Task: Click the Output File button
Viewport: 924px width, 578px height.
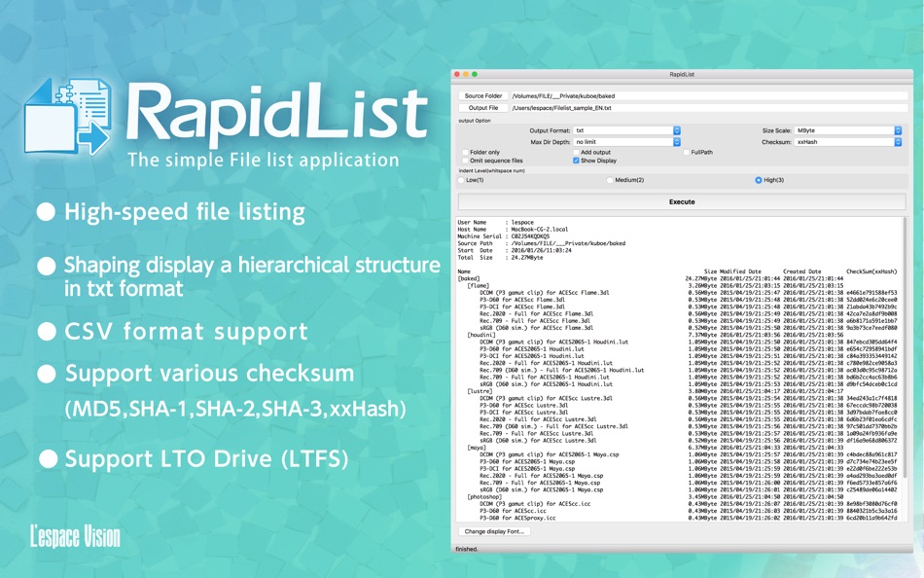Action: (x=483, y=108)
